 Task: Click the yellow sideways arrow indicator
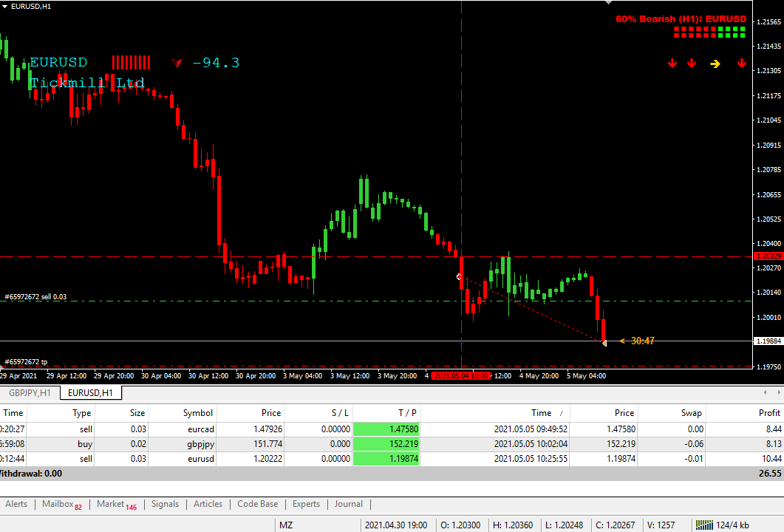point(715,64)
